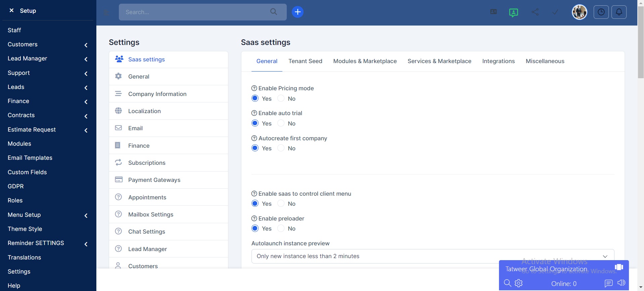Open the timer clock icon

coord(601,12)
